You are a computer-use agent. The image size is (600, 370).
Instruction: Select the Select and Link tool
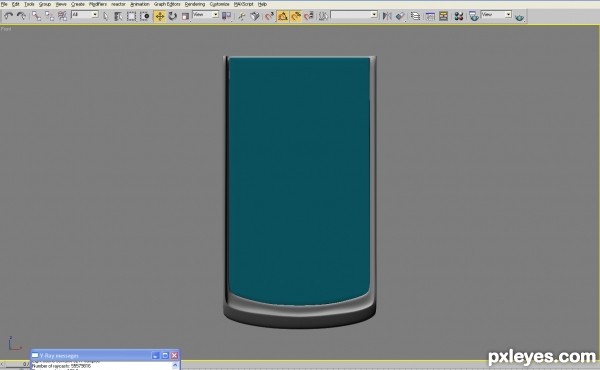click(36, 16)
